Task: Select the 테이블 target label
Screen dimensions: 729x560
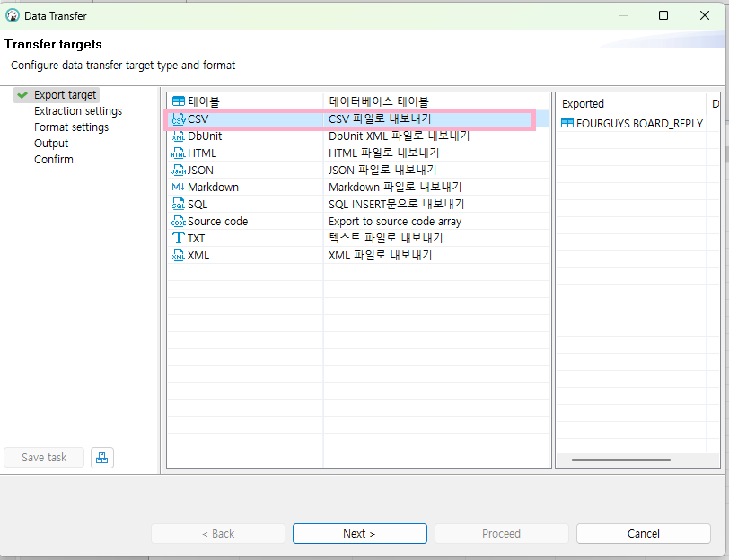Action: [204, 101]
